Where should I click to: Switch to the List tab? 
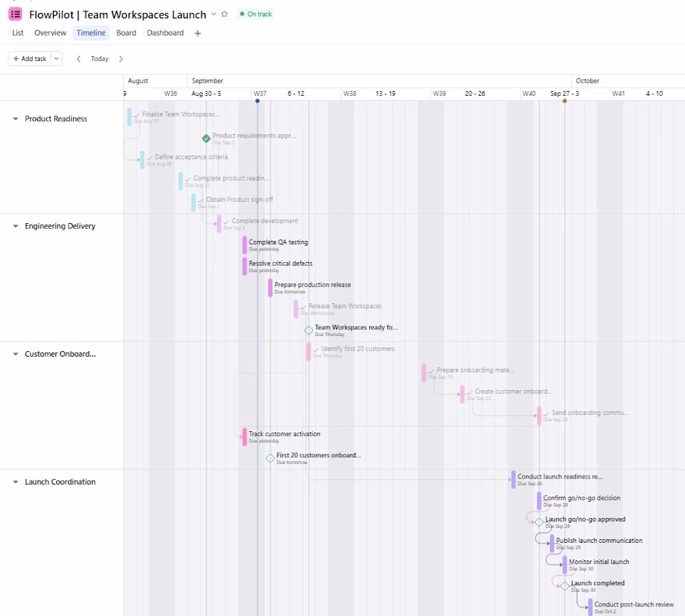[18, 33]
